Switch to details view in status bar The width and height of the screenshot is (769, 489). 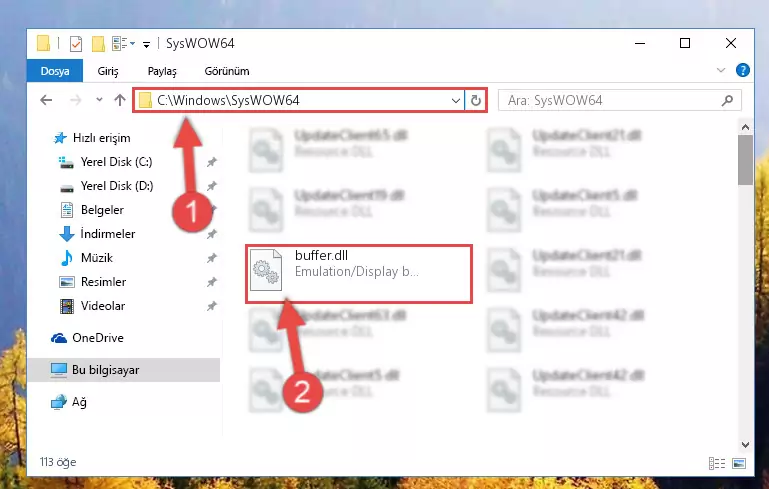pos(717,463)
